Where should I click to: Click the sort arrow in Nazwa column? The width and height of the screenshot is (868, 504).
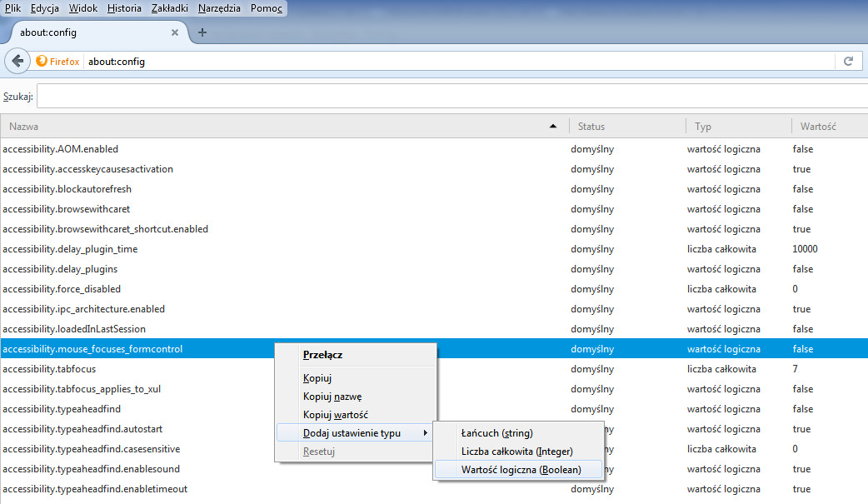[553, 127]
